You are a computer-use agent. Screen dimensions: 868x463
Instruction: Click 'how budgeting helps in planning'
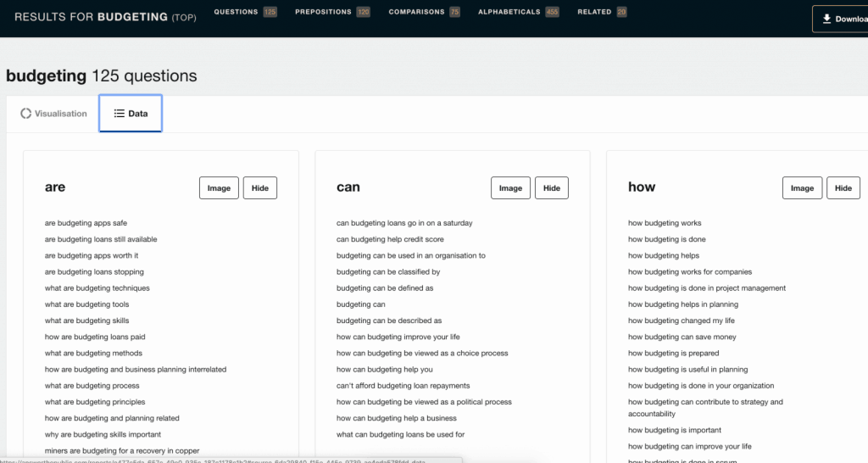click(683, 304)
